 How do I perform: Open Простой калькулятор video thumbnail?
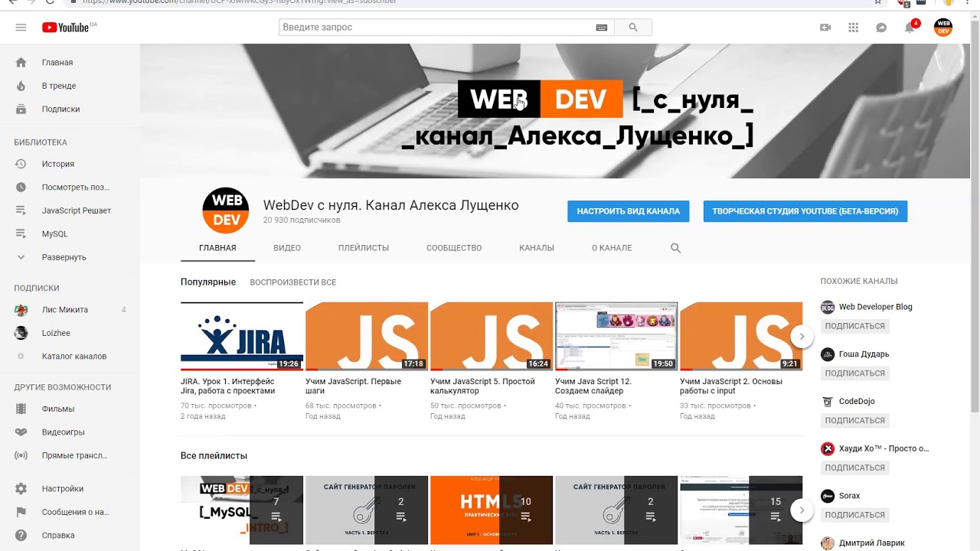coord(492,337)
